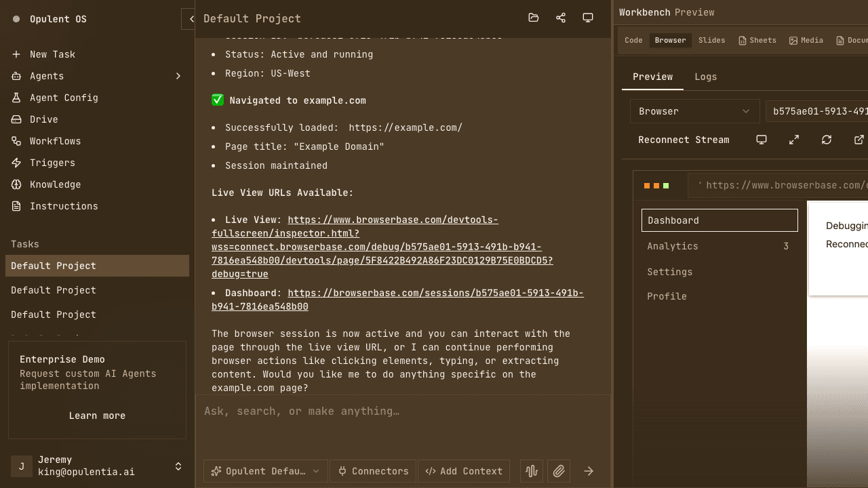Open the external link icon in preview toolbar
This screenshot has width=868, height=488.
pyautogui.click(x=859, y=140)
